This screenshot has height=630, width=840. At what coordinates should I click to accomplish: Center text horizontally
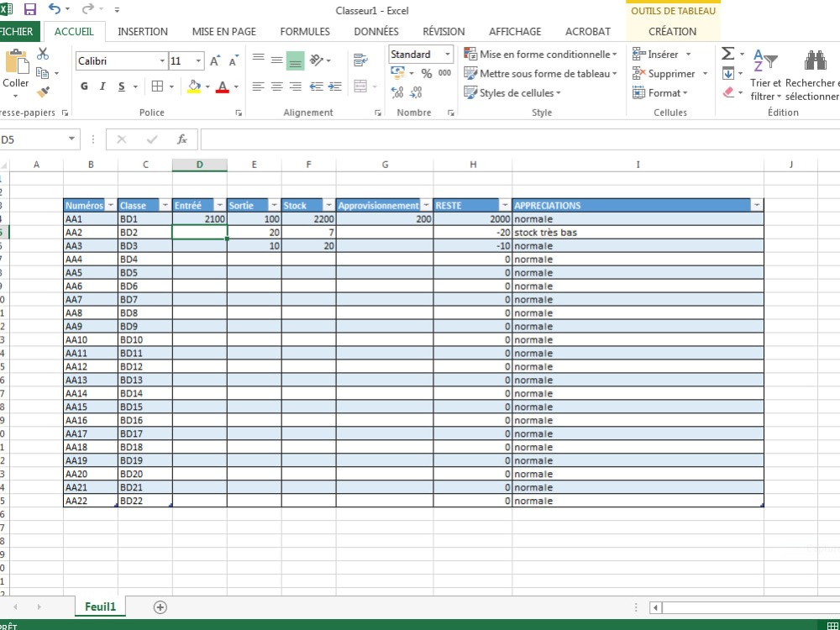click(x=276, y=87)
